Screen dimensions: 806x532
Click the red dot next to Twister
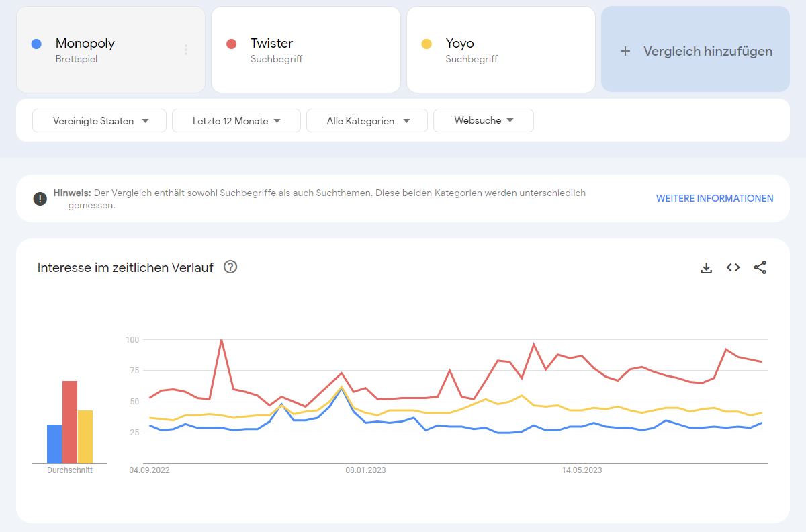click(231, 44)
